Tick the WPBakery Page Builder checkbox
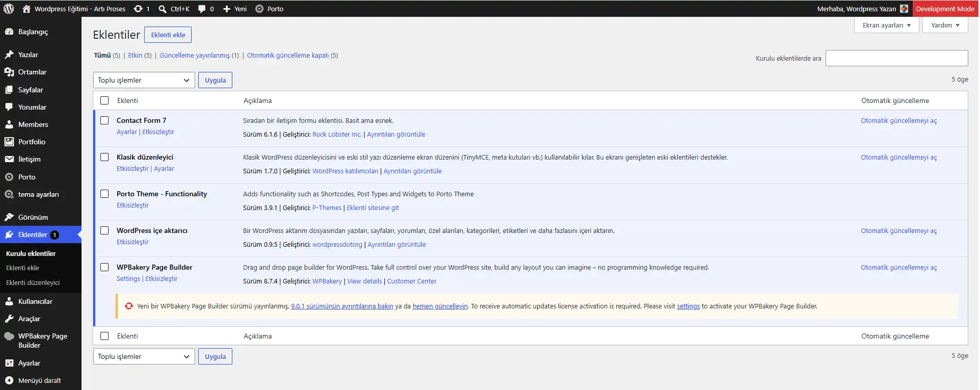980x390 pixels. pos(104,267)
